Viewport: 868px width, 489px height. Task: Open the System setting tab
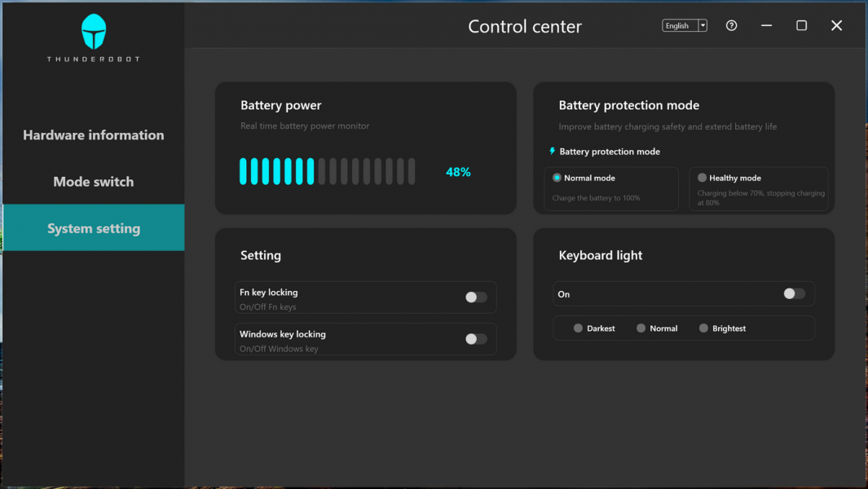tap(94, 228)
